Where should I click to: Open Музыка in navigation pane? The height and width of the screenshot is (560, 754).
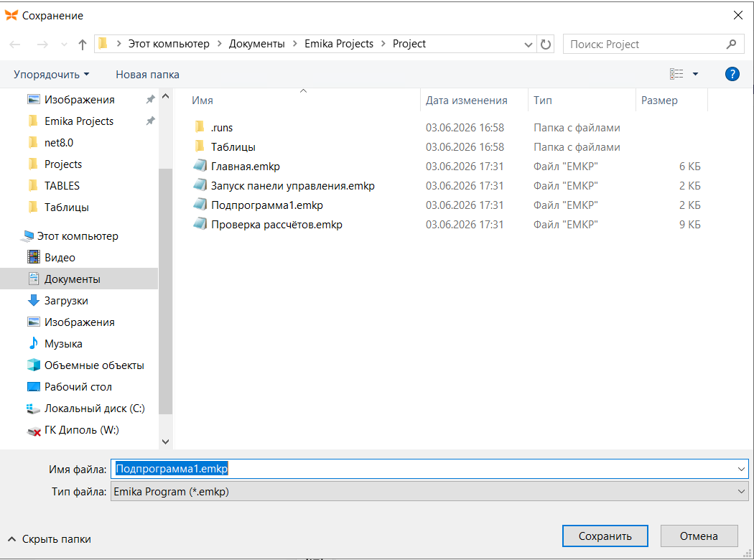(x=63, y=344)
